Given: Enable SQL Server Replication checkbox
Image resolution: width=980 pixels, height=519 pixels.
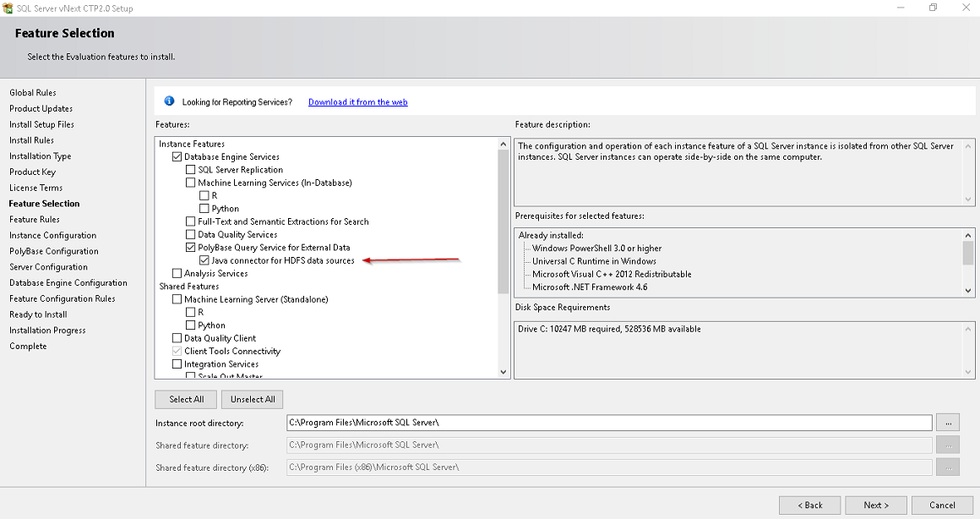Looking at the screenshot, I should click(190, 170).
